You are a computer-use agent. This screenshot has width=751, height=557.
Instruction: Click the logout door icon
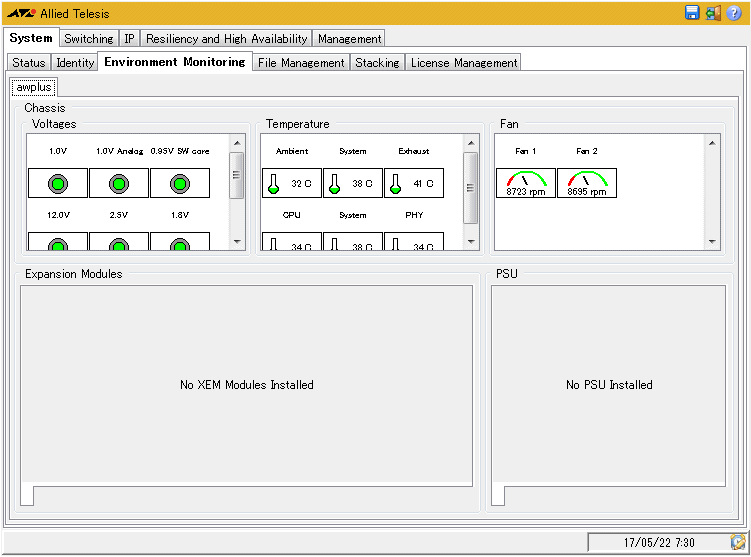pos(713,13)
